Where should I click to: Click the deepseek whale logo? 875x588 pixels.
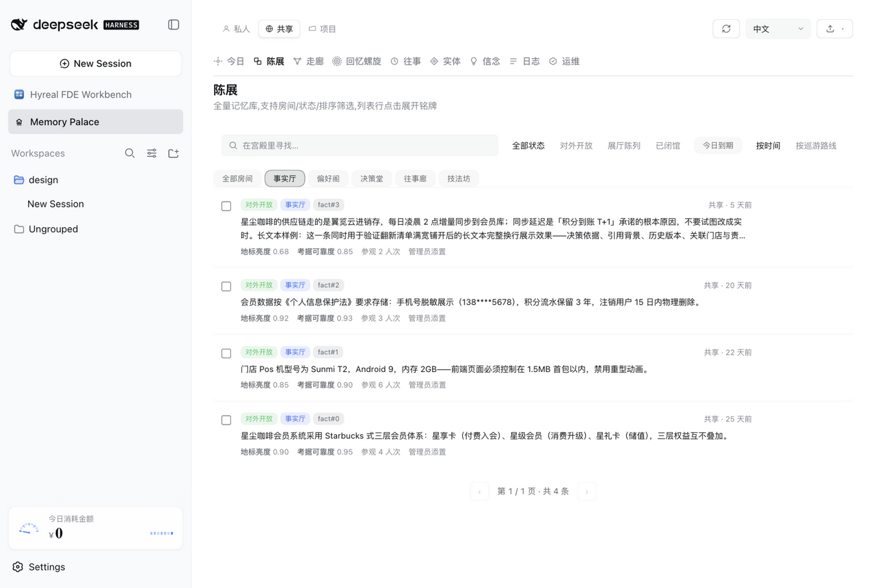tap(19, 25)
